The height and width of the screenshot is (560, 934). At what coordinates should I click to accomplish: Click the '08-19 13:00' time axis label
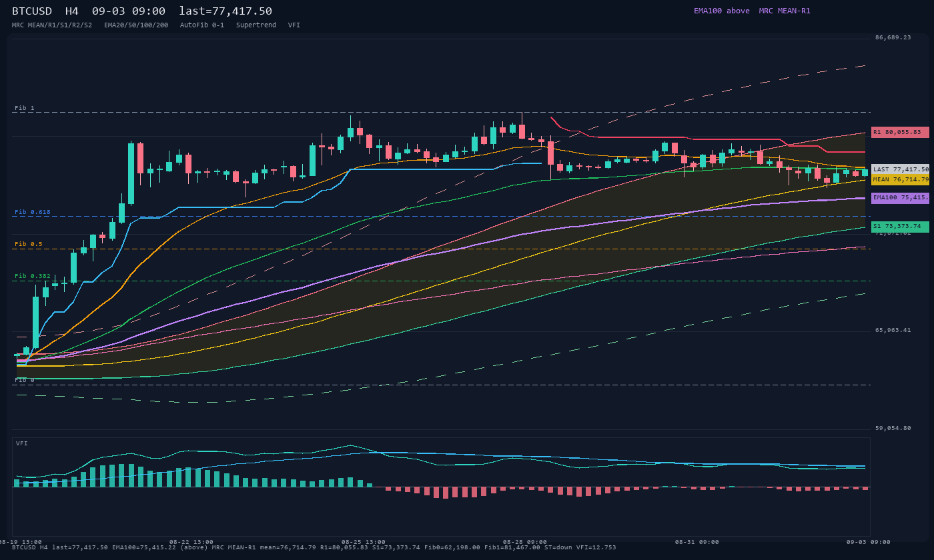pos(20,542)
